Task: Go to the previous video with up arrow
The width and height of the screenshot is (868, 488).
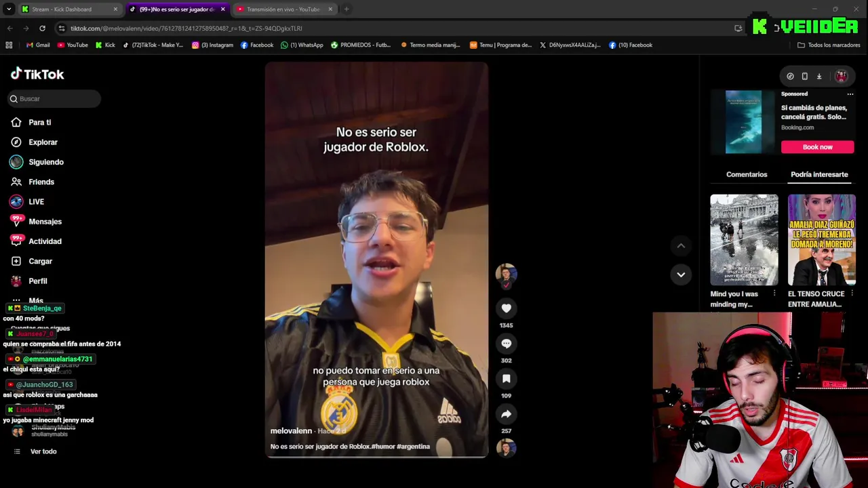Action: click(x=681, y=245)
